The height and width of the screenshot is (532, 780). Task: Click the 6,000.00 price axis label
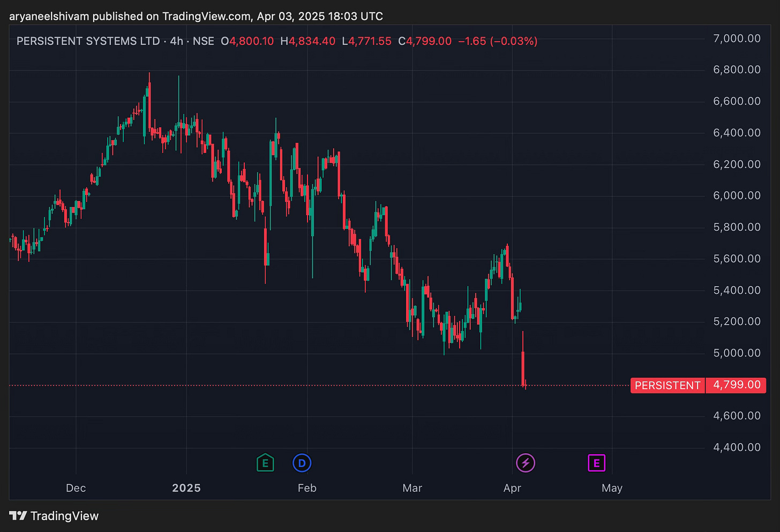pos(737,195)
